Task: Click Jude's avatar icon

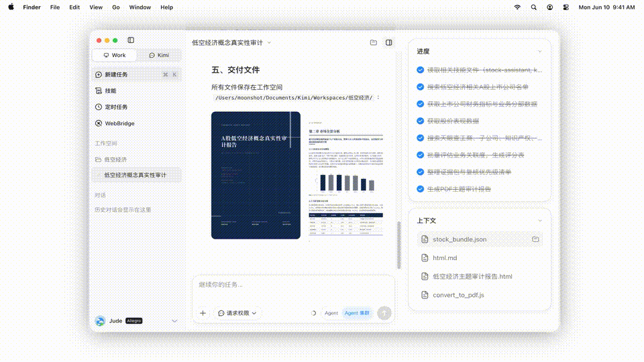Action: click(x=100, y=321)
